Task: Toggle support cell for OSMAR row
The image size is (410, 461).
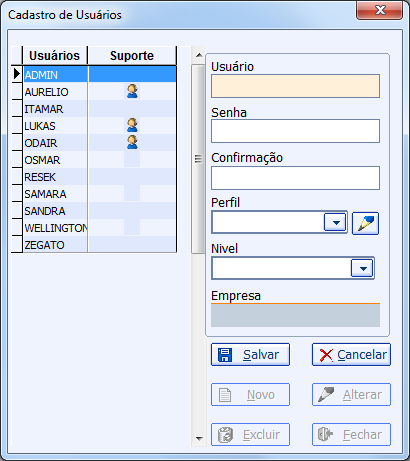Action: click(132, 160)
